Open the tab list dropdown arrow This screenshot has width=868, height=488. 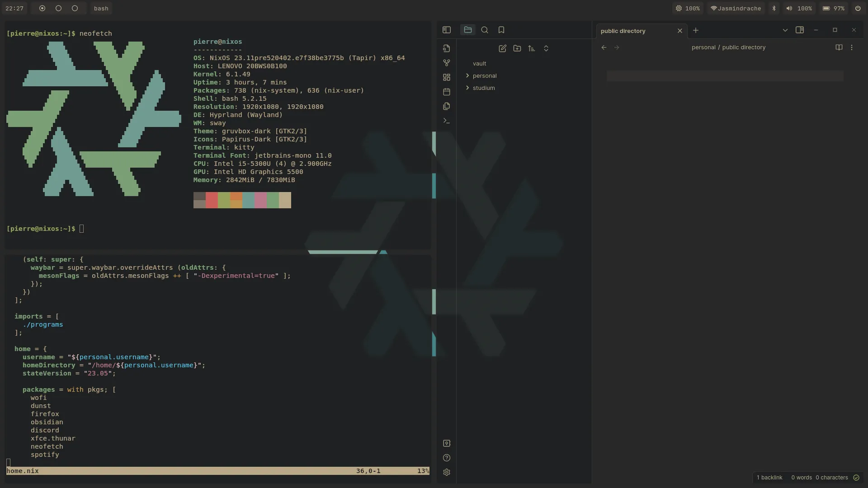(x=785, y=30)
